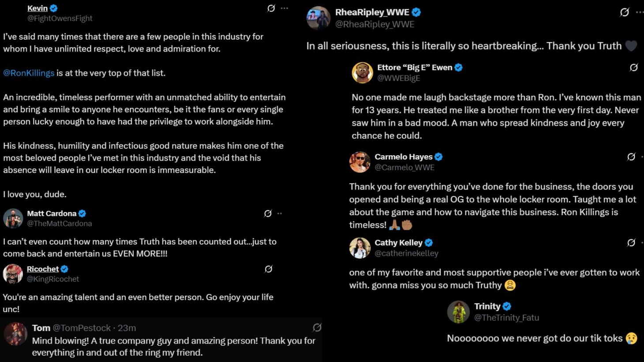Click the verified badge next to Kevin's name
Viewport: 644px width, 362px height.
(54, 7)
